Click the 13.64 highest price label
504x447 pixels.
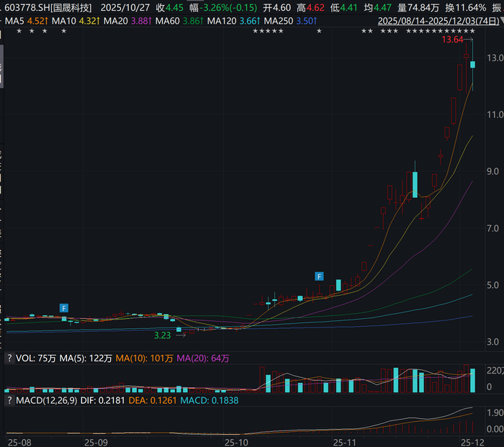[452, 40]
